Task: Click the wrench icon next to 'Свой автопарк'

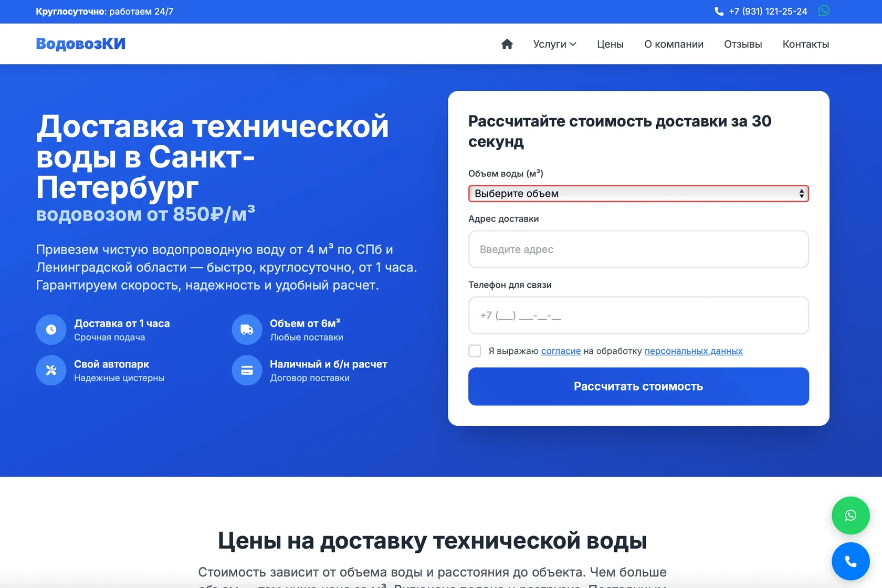Action: [50, 370]
